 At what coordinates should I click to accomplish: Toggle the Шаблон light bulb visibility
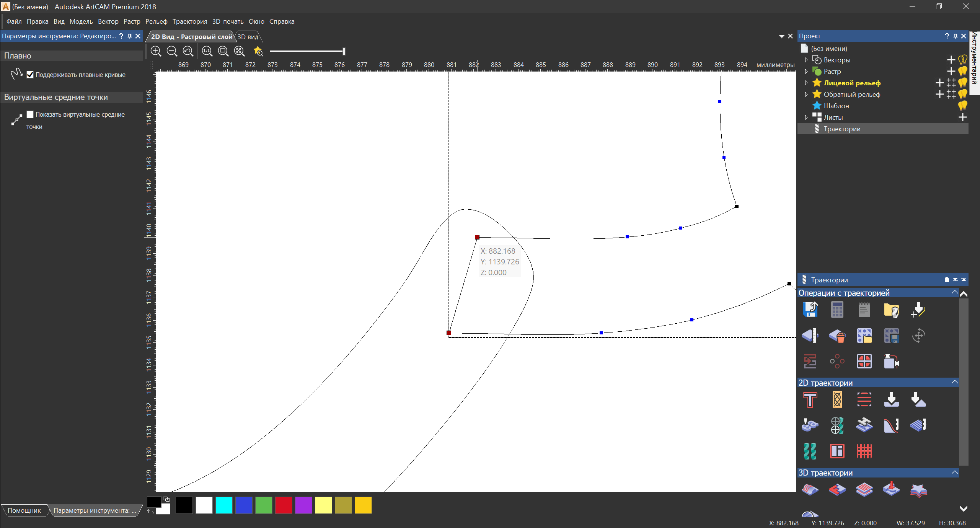point(962,106)
